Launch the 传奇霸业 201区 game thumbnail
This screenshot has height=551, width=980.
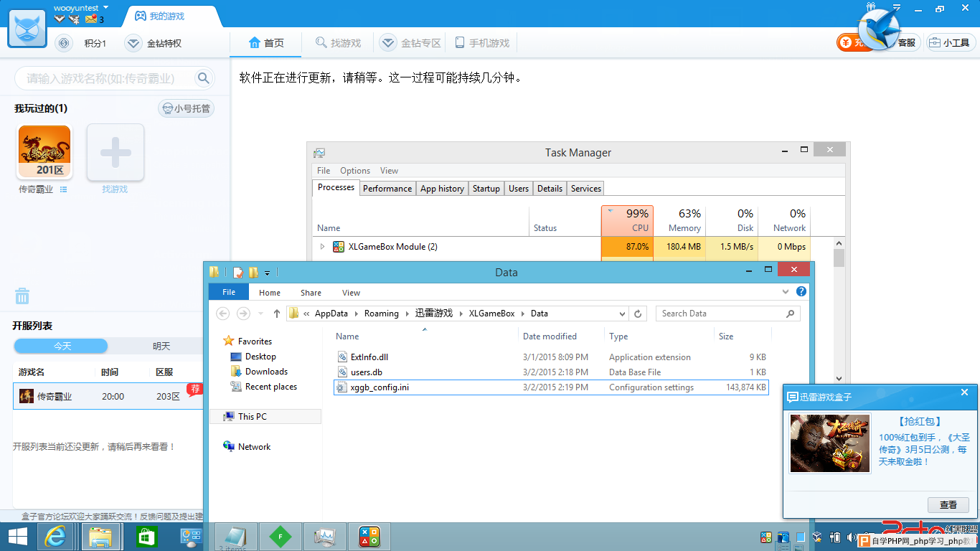pyautogui.click(x=44, y=151)
